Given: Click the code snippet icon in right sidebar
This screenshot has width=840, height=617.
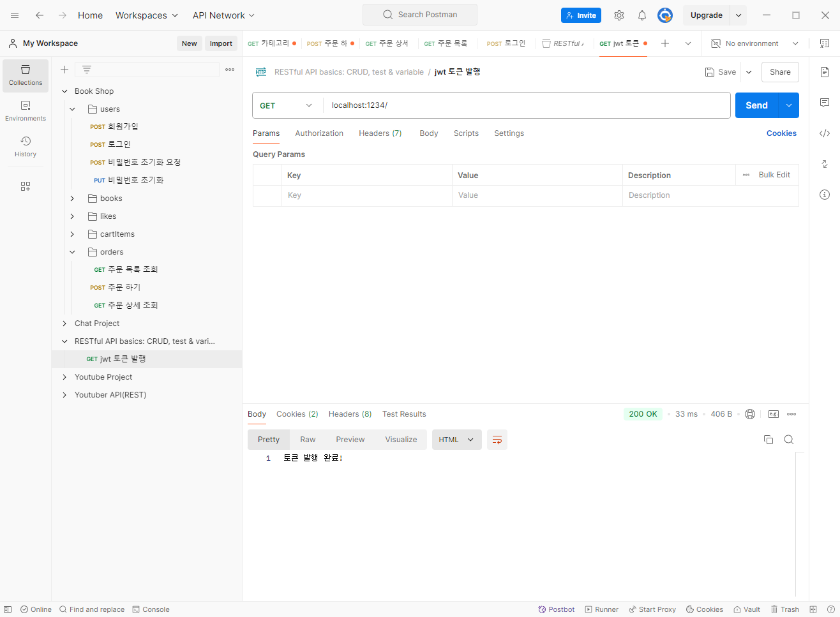Looking at the screenshot, I should (825, 133).
